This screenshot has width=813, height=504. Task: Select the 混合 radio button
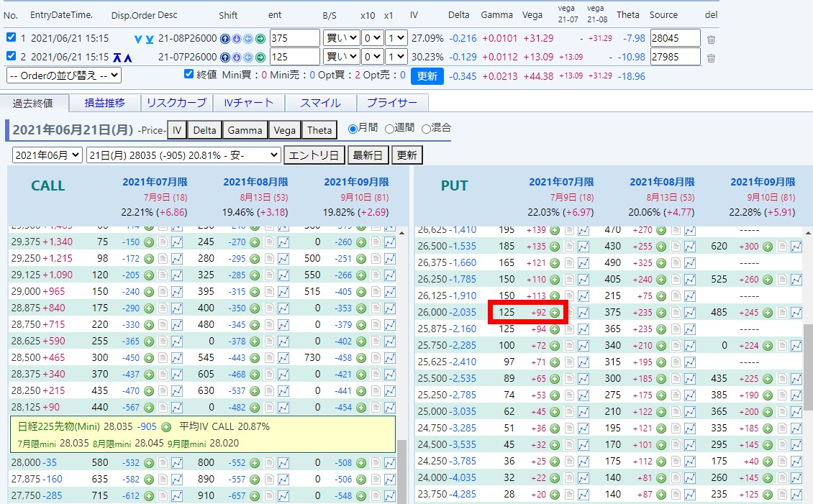[x=426, y=129]
